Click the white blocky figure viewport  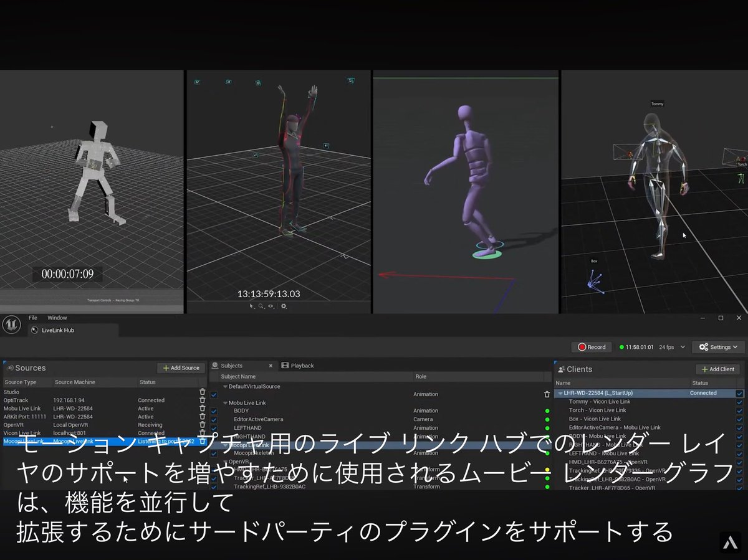92,192
